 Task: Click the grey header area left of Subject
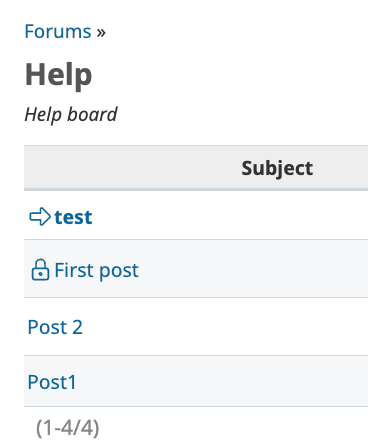pyautogui.click(x=132, y=168)
